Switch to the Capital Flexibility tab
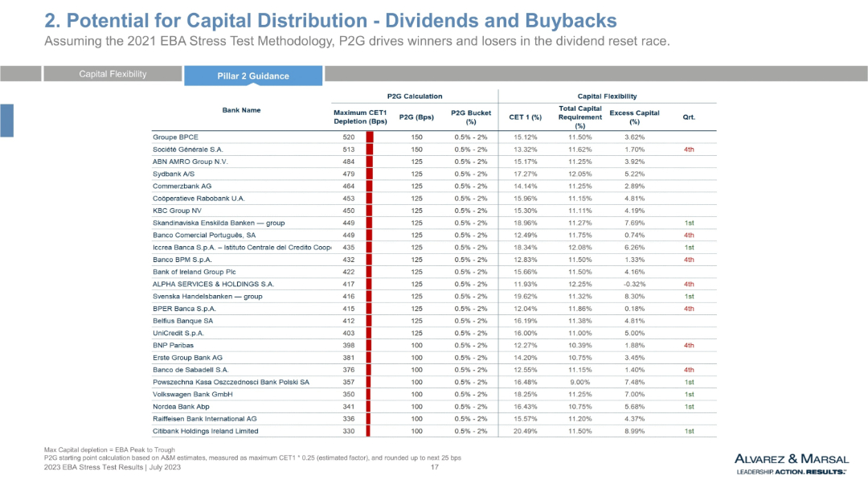Viewport: 868px width, 488px height. pyautogui.click(x=113, y=74)
